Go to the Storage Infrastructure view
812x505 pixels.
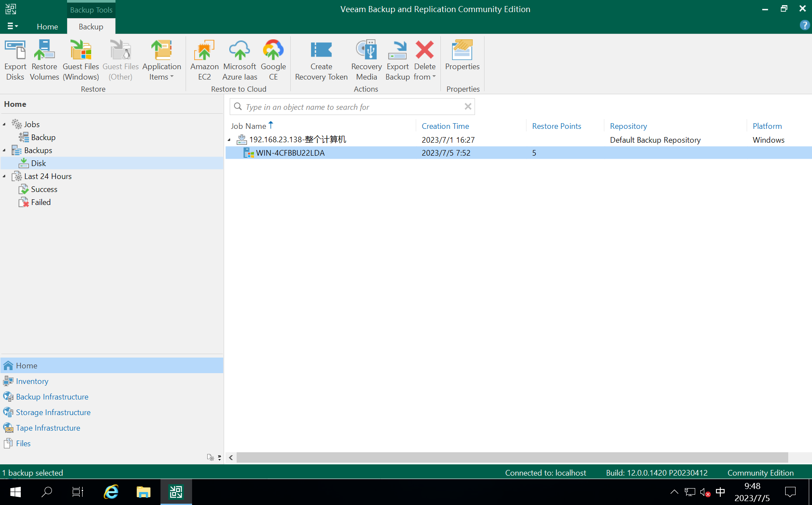click(112, 412)
